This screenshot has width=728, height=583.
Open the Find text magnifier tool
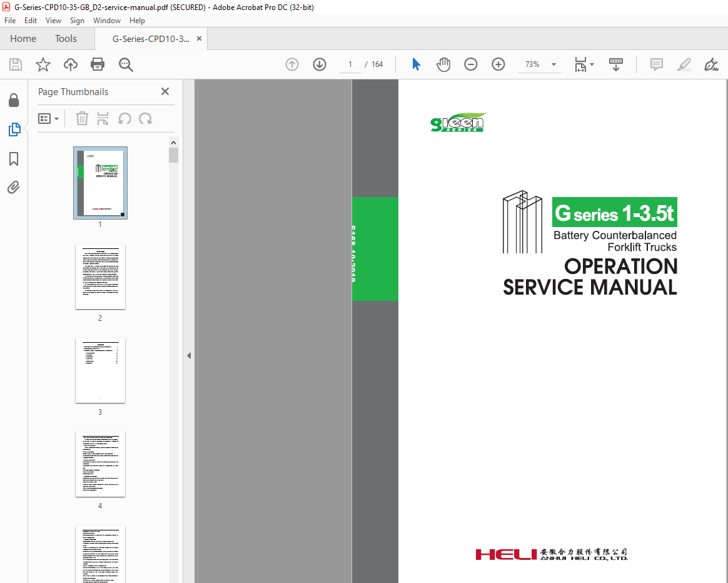click(x=126, y=64)
